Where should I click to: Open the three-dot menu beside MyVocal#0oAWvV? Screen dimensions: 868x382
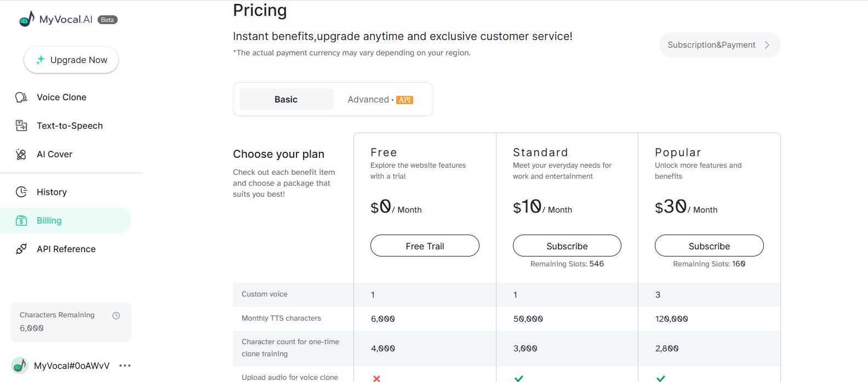(125, 366)
